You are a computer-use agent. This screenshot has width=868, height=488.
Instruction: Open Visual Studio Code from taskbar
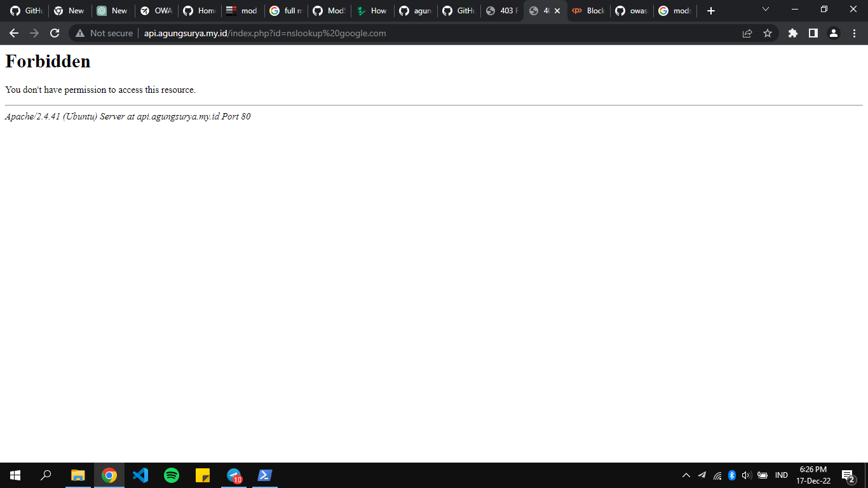[x=140, y=475]
